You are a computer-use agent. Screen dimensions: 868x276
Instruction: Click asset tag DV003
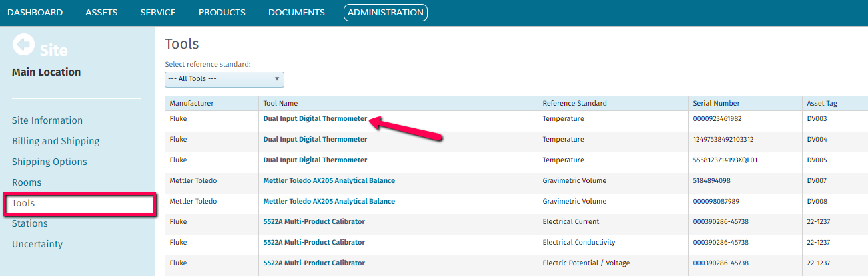point(817,119)
